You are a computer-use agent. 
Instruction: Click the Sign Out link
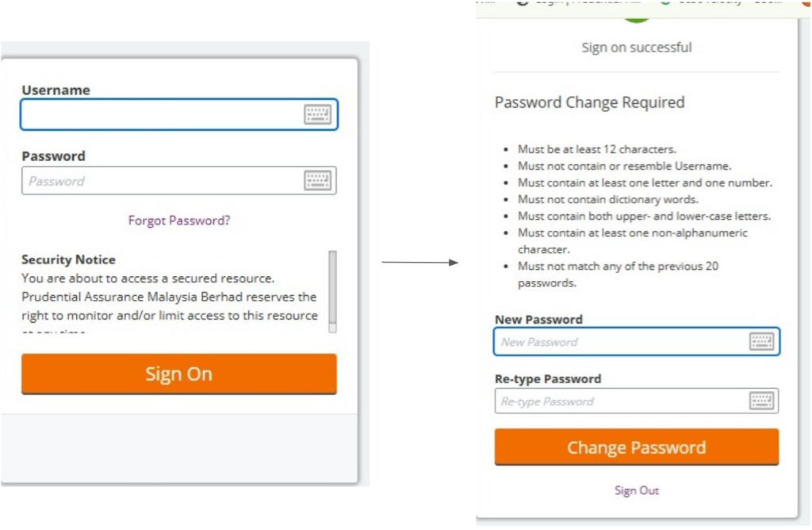pos(637,490)
